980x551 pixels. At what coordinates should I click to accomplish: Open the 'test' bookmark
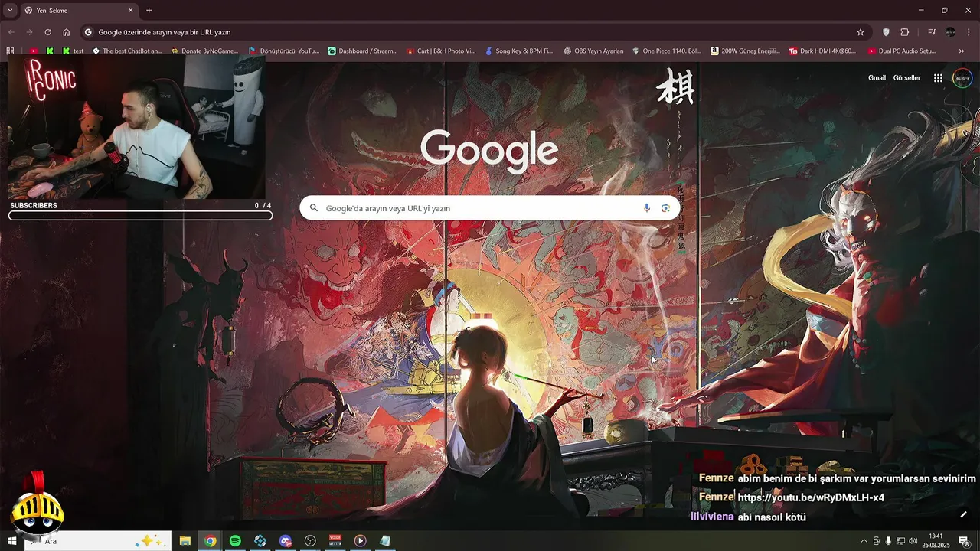coord(73,51)
